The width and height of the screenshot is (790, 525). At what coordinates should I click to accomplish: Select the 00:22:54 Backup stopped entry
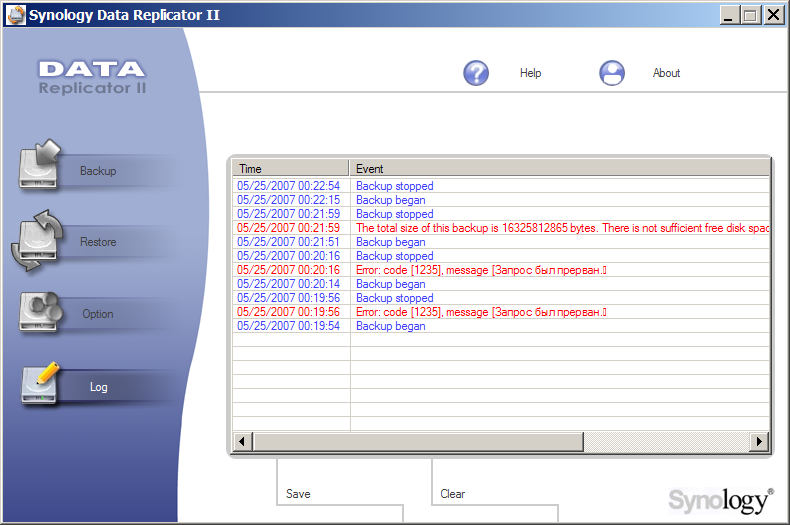(x=501, y=186)
